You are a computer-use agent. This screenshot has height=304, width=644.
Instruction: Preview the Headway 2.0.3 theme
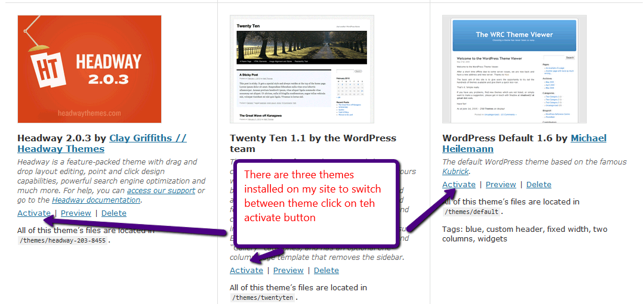click(x=76, y=213)
